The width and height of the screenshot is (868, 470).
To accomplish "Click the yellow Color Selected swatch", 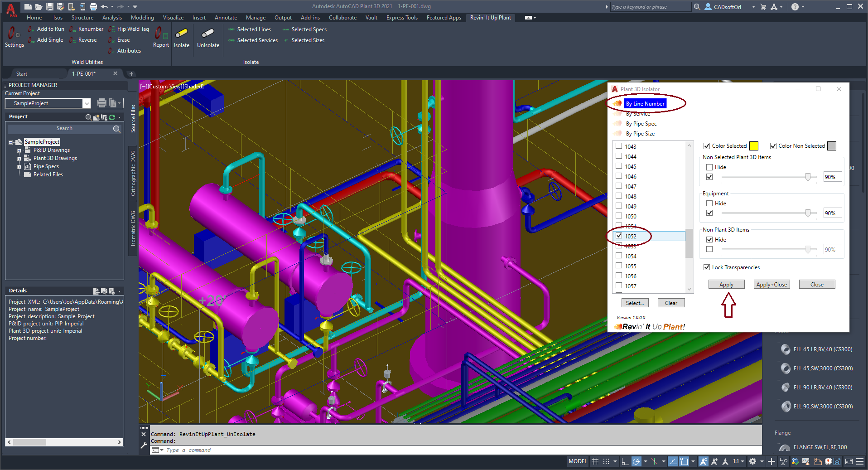I will point(753,146).
